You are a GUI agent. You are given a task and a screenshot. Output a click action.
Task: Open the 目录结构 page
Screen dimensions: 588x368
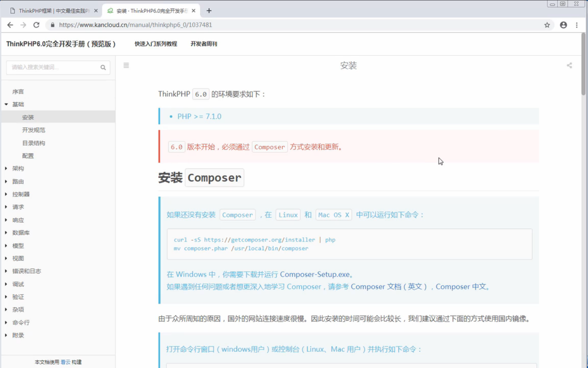tap(34, 143)
